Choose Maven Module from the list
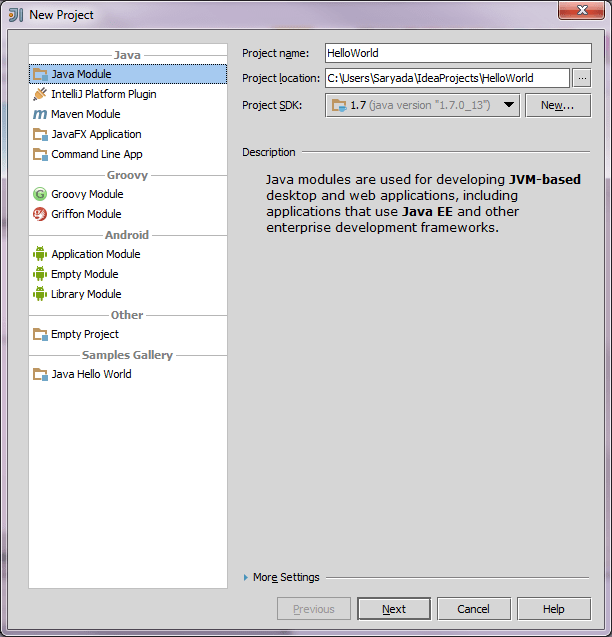 click(x=128, y=114)
